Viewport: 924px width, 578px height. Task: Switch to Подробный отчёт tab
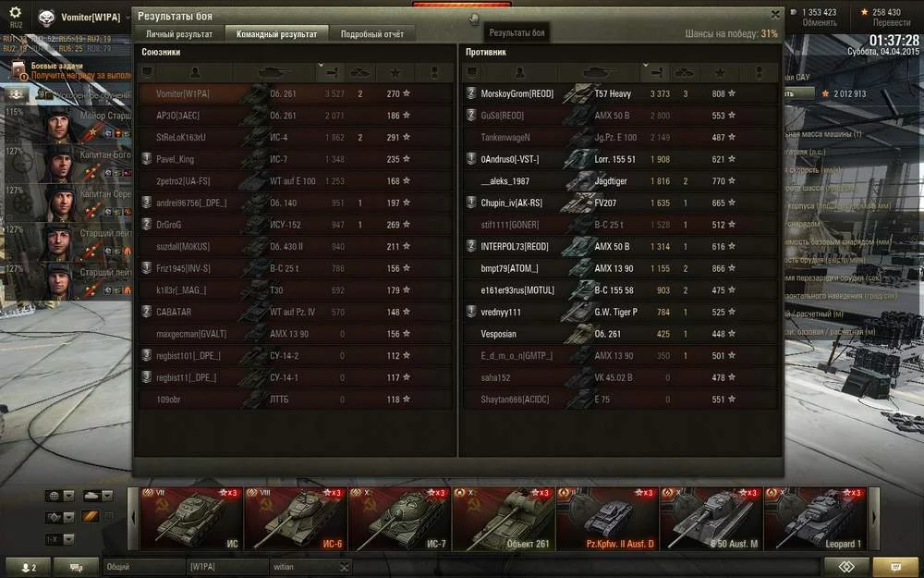(x=372, y=34)
